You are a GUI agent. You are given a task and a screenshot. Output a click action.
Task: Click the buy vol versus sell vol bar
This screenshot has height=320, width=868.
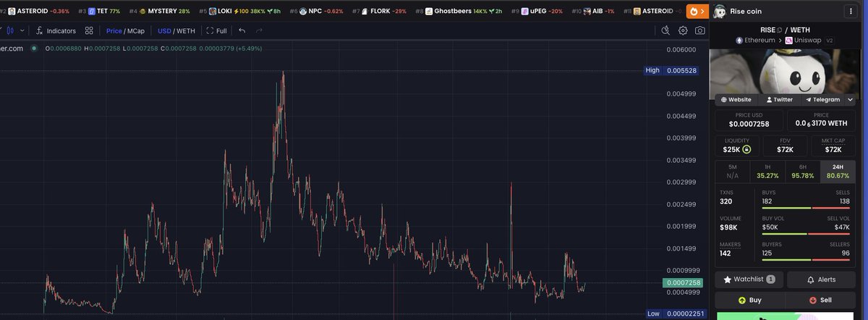(806, 234)
